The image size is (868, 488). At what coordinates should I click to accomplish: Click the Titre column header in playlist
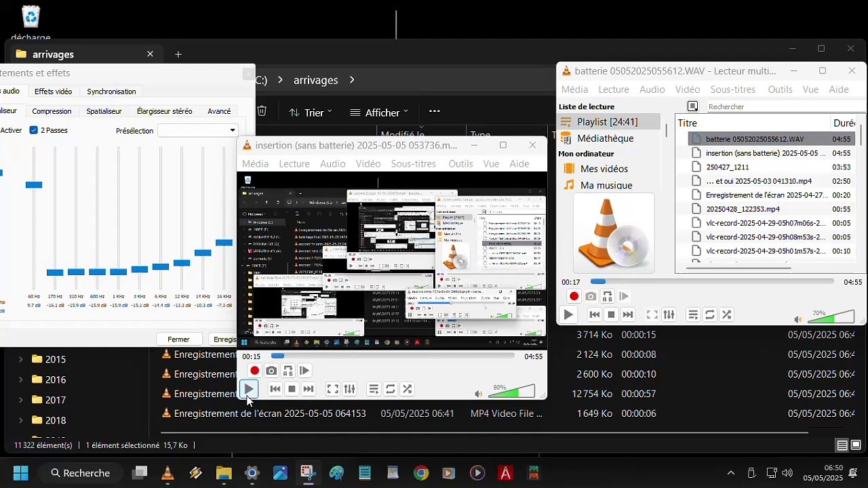[688, 123]
